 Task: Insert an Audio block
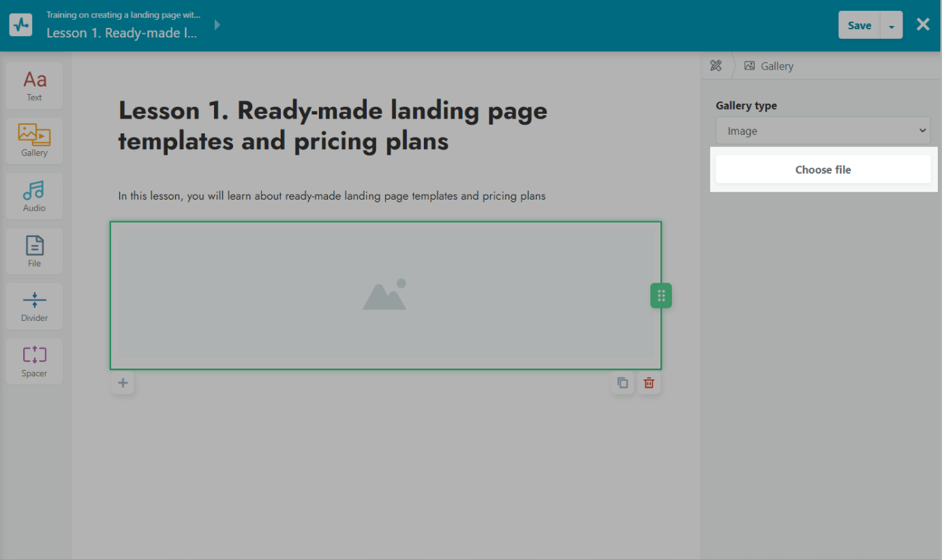34,196
